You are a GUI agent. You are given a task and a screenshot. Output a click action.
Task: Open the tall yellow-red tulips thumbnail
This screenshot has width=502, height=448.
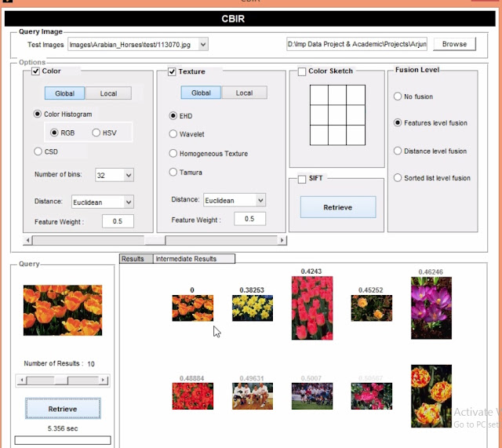coord(431,396)
